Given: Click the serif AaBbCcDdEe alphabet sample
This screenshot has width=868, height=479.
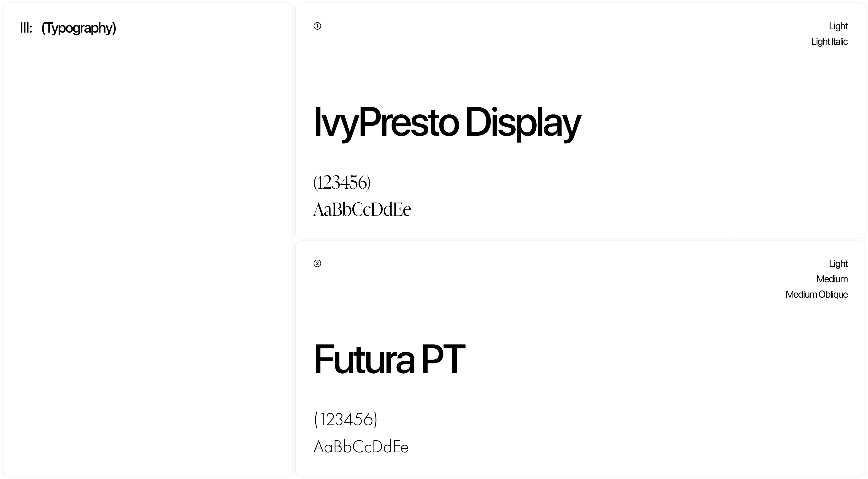Looking at the screenshot, I should click(x=362, y=210).
